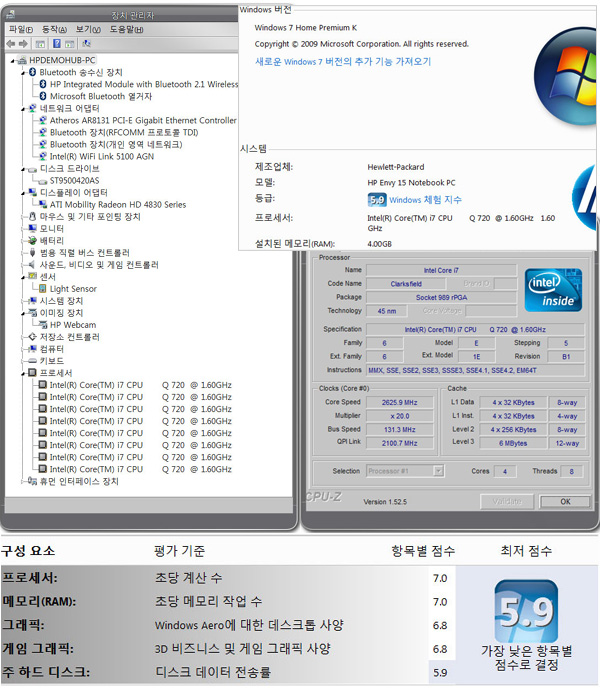Click the 5.9 rating badge beside Windows 체험 지수
This screenshot has width=600, height=689.
(377, 200)
